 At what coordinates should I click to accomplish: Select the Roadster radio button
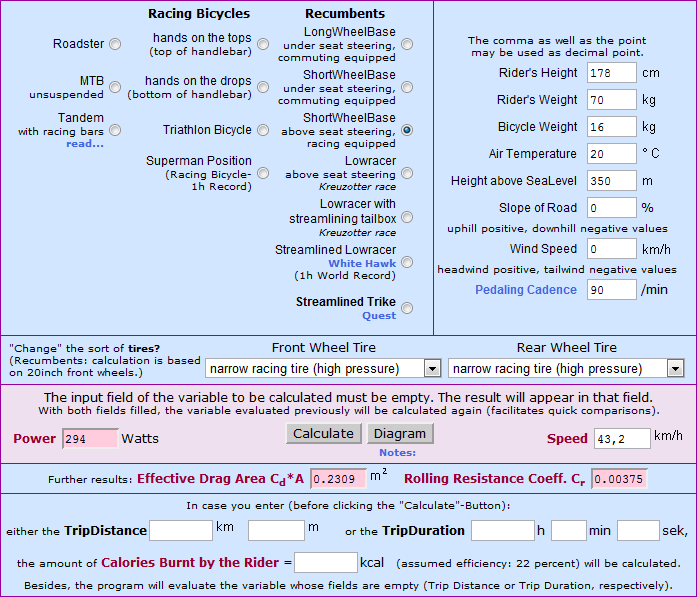[x=115, y=44]
